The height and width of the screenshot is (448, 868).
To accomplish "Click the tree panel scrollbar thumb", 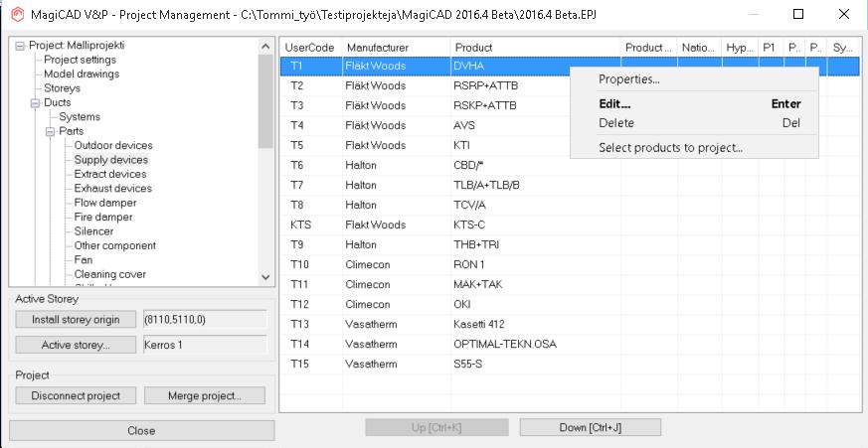I will click(265, 100).
